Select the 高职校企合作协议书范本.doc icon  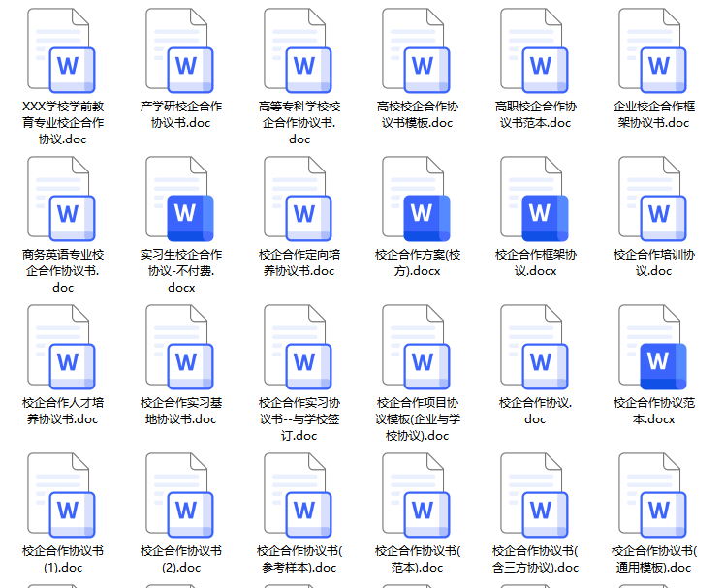(534, 50)
